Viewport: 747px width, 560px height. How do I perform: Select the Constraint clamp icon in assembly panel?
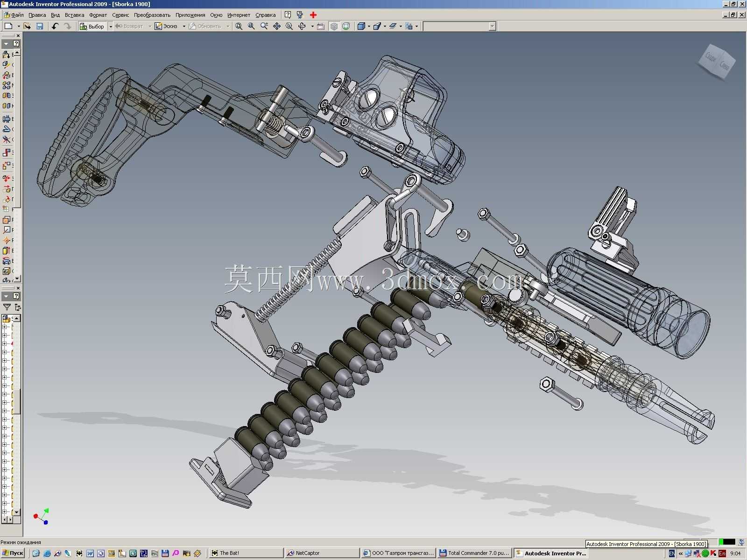(7, 119)
